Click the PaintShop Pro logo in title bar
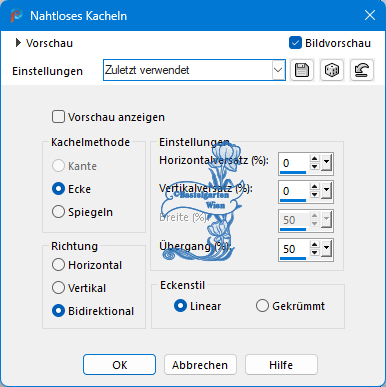 16,16
